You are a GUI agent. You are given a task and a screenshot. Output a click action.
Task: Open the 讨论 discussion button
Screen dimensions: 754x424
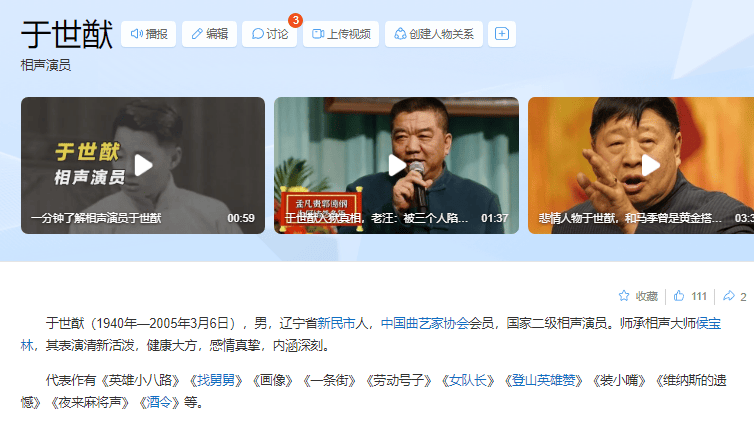point(269,34)
